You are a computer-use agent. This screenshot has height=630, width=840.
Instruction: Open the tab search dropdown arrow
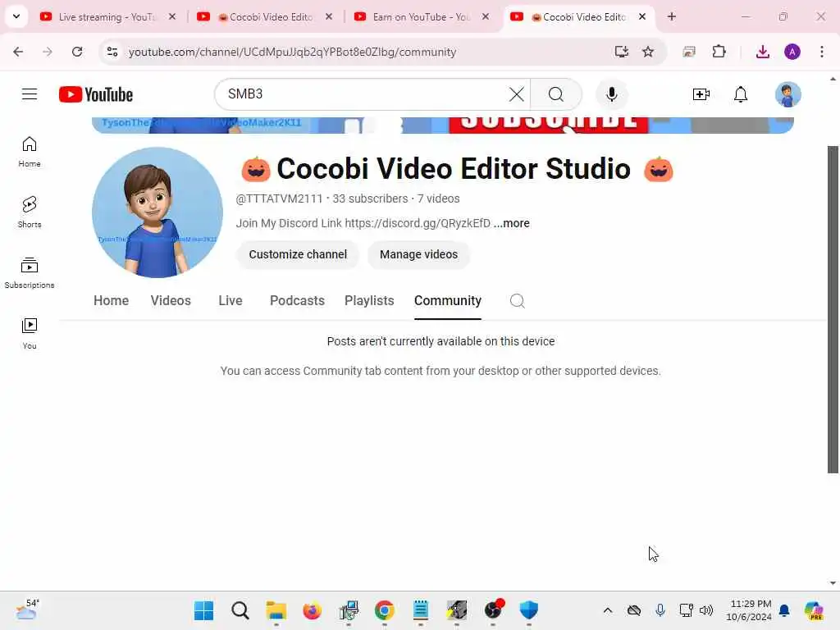point(16,16)
